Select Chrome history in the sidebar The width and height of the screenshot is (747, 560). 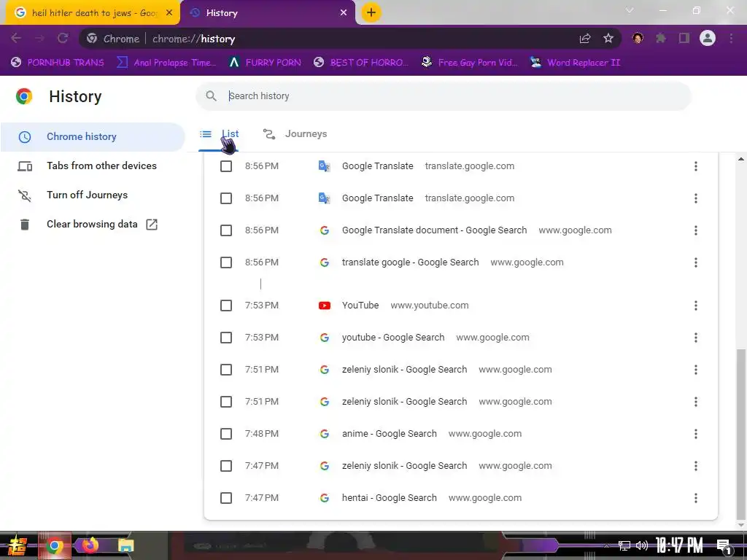pos(93,137)
